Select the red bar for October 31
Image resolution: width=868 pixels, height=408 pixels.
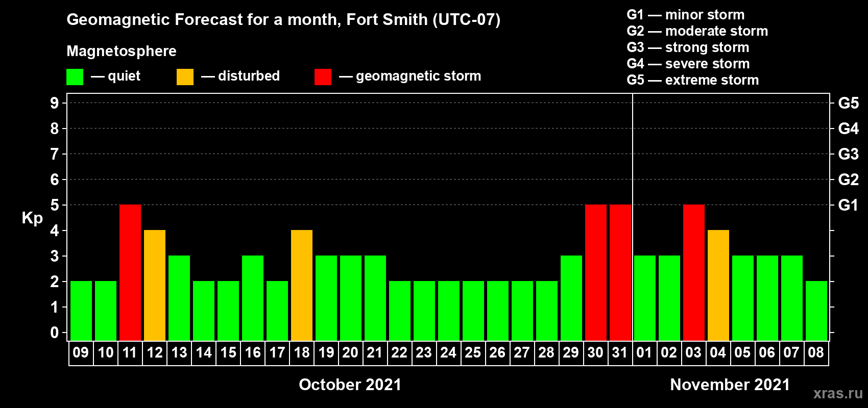[620, 273]
